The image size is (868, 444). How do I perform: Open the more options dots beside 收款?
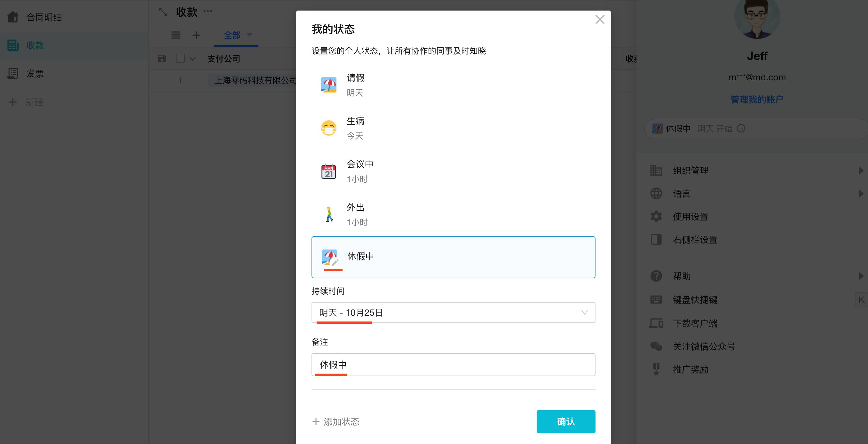208,12
